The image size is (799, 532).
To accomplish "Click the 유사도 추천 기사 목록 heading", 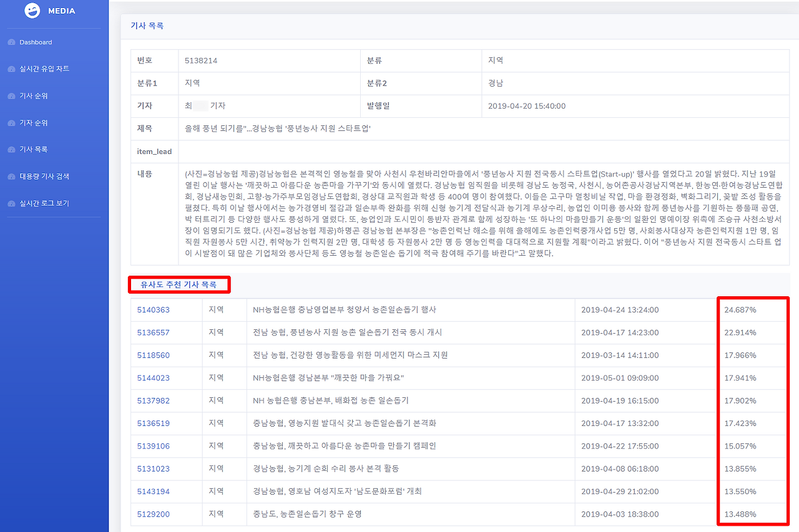I will [x=179, y=285].
